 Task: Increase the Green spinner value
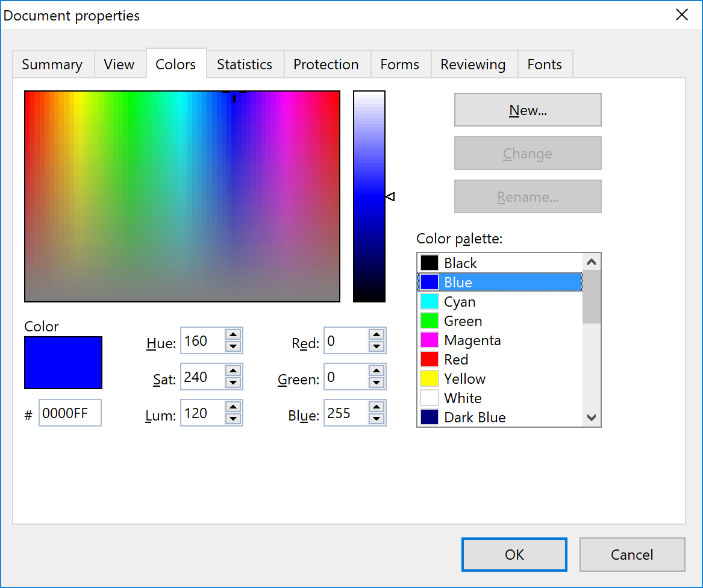[376, 371]
